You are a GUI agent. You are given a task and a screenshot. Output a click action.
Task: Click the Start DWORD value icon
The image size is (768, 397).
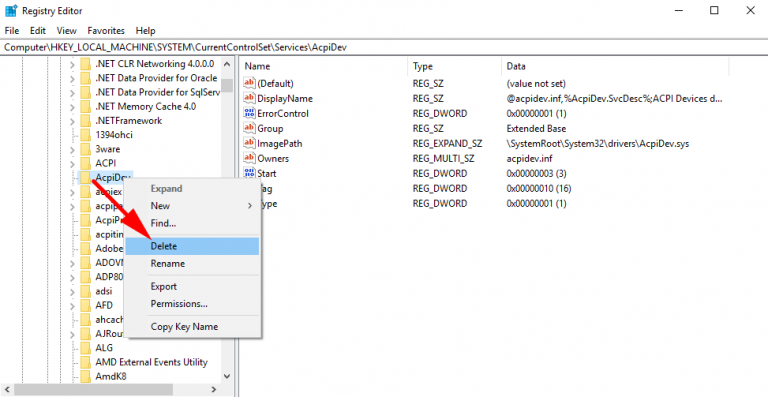249,173
